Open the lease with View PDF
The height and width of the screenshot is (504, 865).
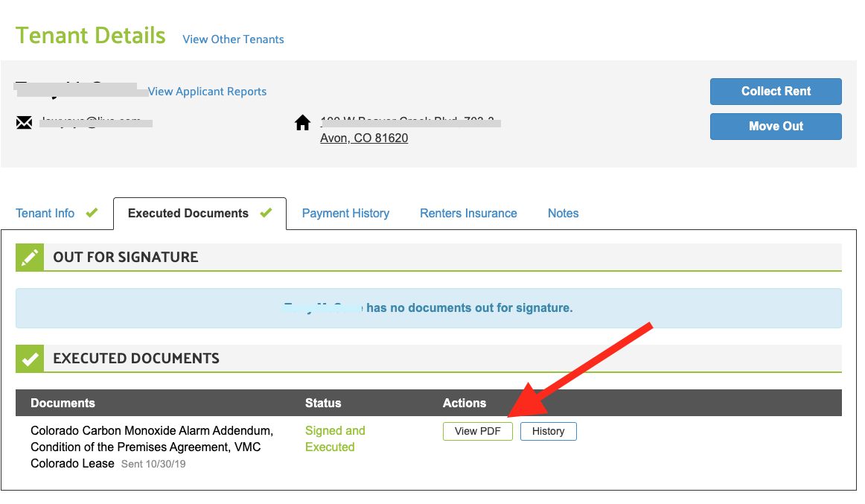coord(477,431)
